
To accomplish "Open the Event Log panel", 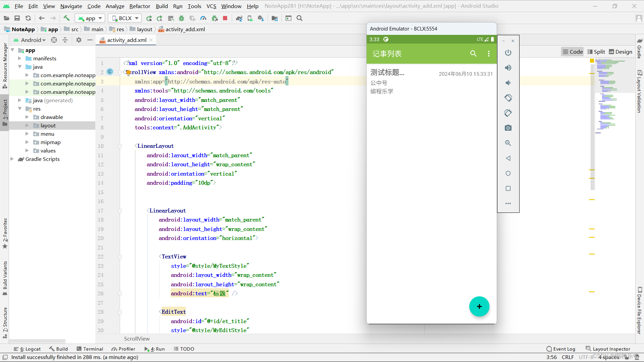I will pos(561,349).
